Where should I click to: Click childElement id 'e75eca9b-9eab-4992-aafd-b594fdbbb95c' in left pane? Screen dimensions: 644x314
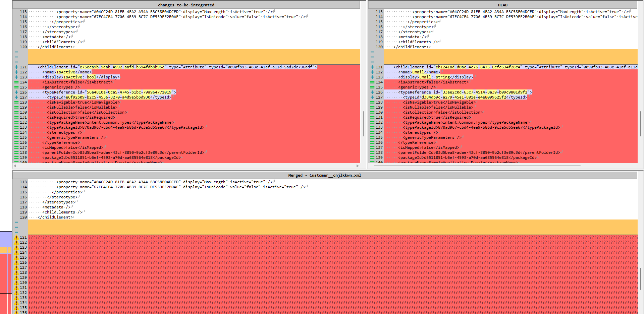click(x=122, y=67)
